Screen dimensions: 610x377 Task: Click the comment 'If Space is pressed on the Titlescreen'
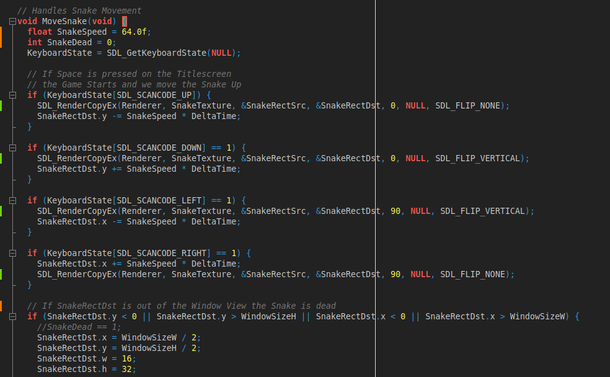[129, 74]
